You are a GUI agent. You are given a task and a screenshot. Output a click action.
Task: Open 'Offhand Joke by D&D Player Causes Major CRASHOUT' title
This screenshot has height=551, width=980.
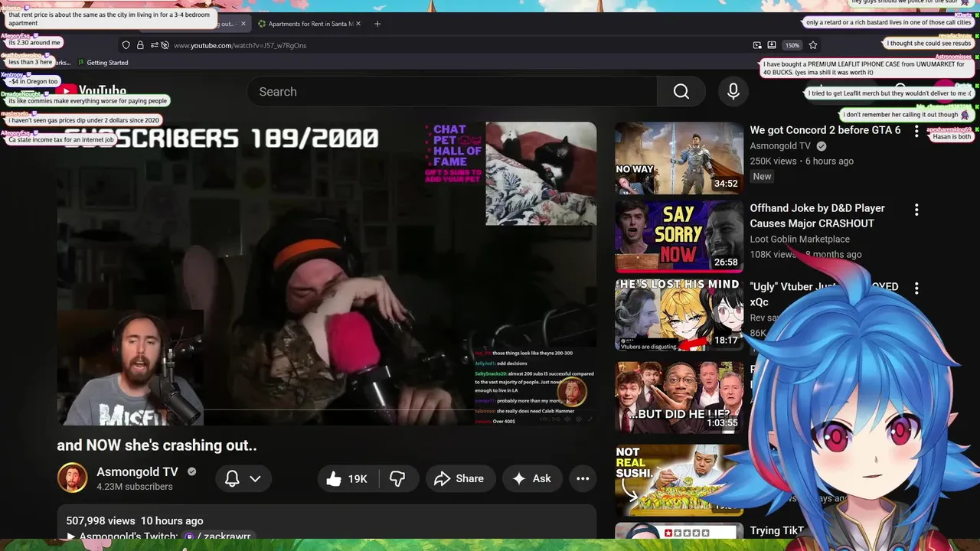click(x=817, y=216)
